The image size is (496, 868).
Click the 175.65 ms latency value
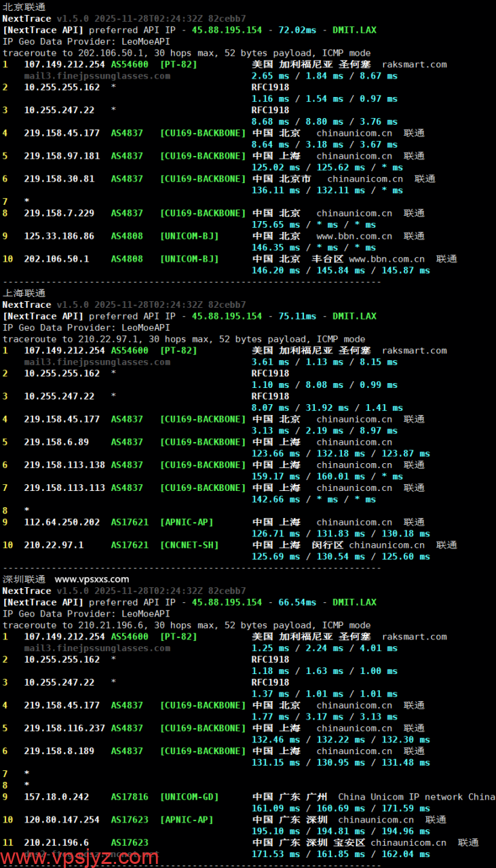pyautogui.click(x=275, y=224)
